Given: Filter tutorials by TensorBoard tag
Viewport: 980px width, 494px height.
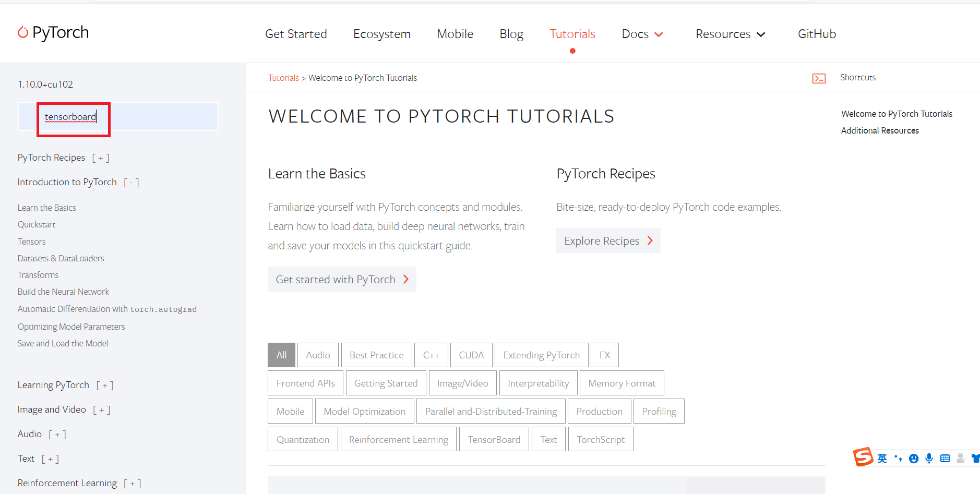Looking at the screenshot, I should pyautogui.click(x=494, y=439).
